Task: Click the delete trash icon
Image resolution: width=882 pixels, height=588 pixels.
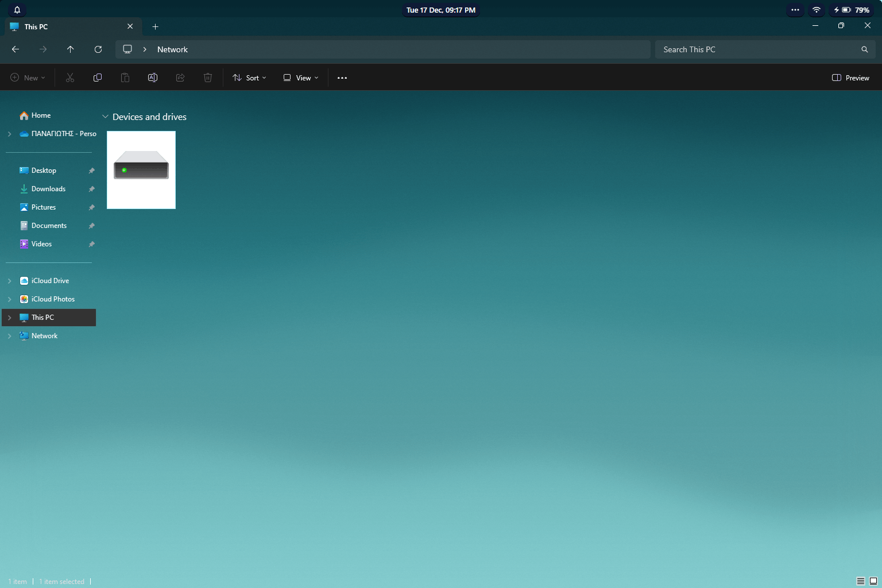Action: [208, 78]
